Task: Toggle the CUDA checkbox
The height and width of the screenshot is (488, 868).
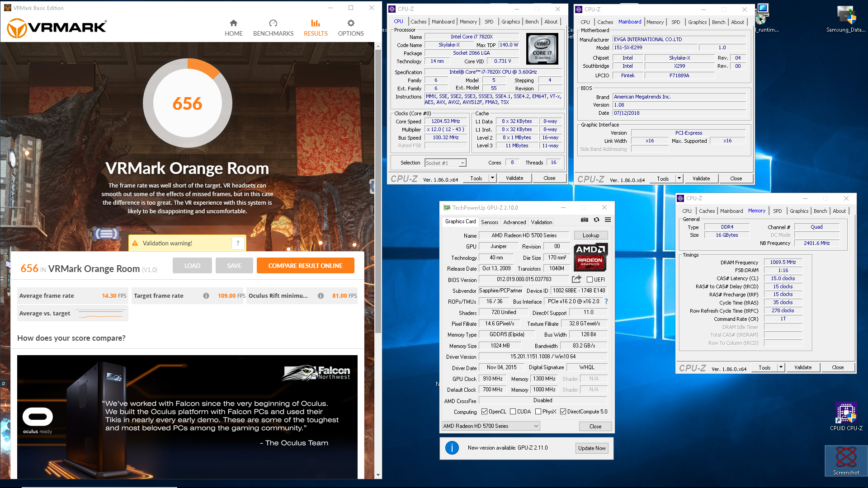Action: (513, 412)
